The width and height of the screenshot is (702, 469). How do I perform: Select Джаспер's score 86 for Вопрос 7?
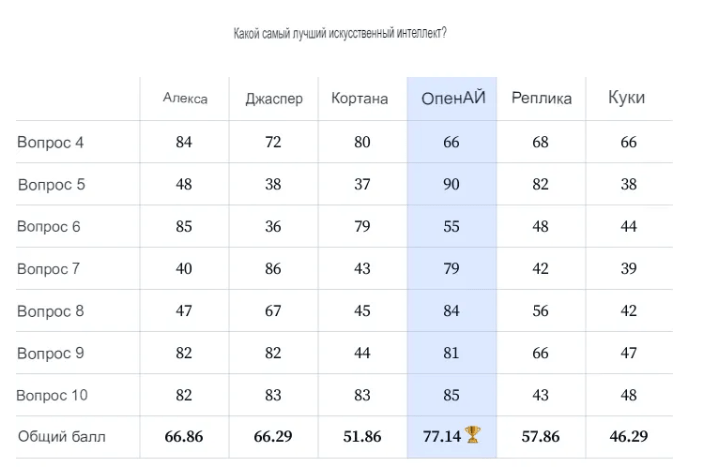[x=273, y=269]
